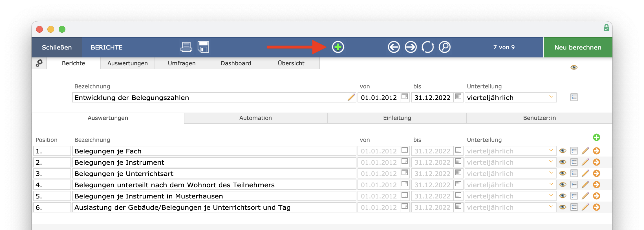The height and width of the screenshot is (230, 644).
Task: Open report Unterteilung vierteljährlich dropdown
Action: point(510,97)
